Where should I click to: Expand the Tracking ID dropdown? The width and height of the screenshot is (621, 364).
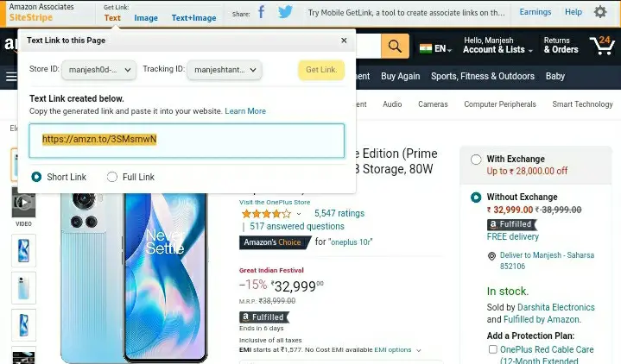coord(225,70)
